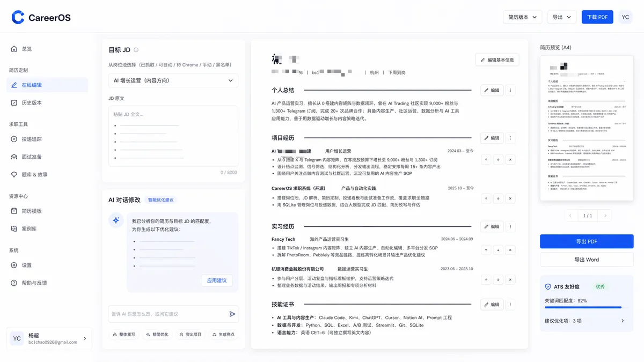Click the 0 / 8000 character counter

point(229,173)
